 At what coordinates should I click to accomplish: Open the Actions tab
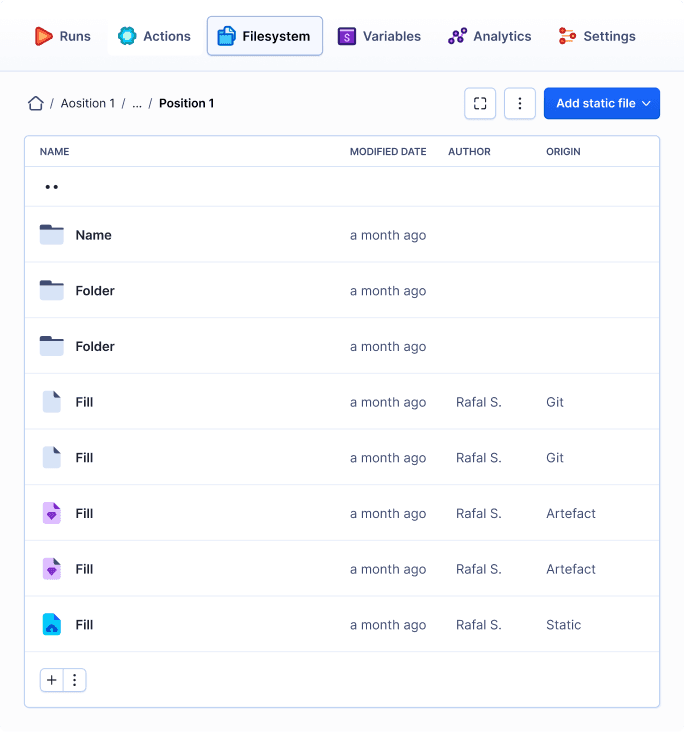point(154,36)
